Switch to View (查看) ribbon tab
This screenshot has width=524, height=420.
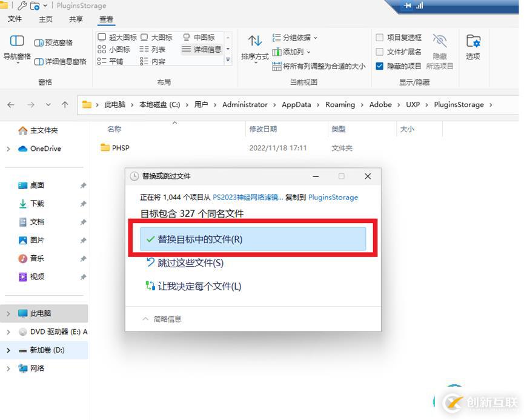(x=106, y=19)
